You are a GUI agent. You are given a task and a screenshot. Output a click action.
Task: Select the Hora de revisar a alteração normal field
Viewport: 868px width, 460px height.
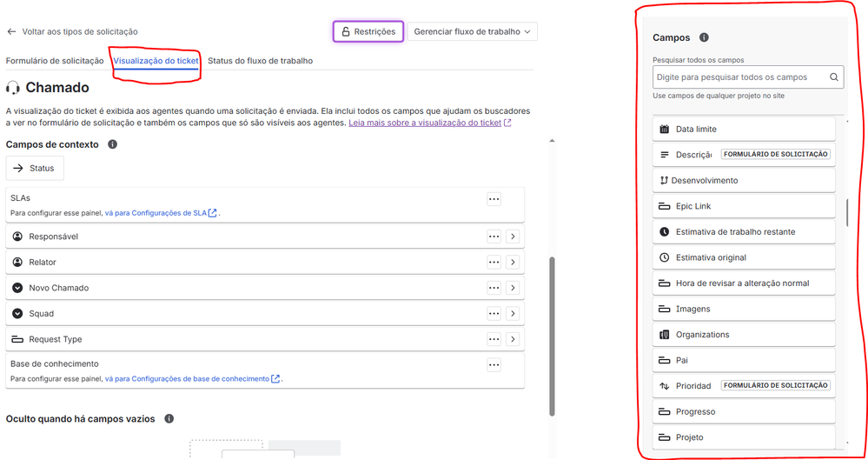point(744,283)
